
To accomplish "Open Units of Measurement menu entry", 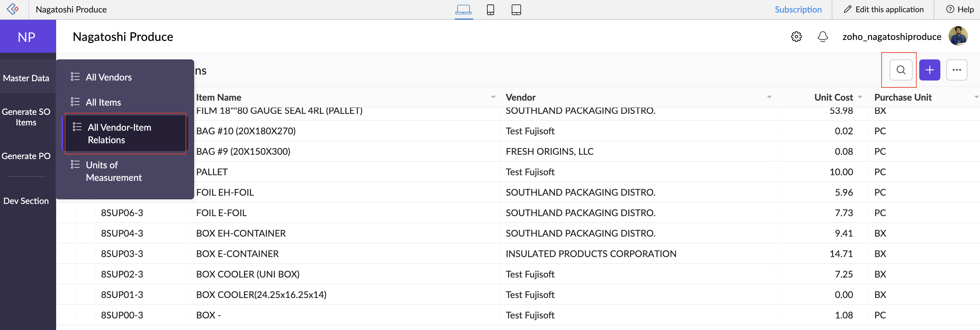I will [113, 171].
